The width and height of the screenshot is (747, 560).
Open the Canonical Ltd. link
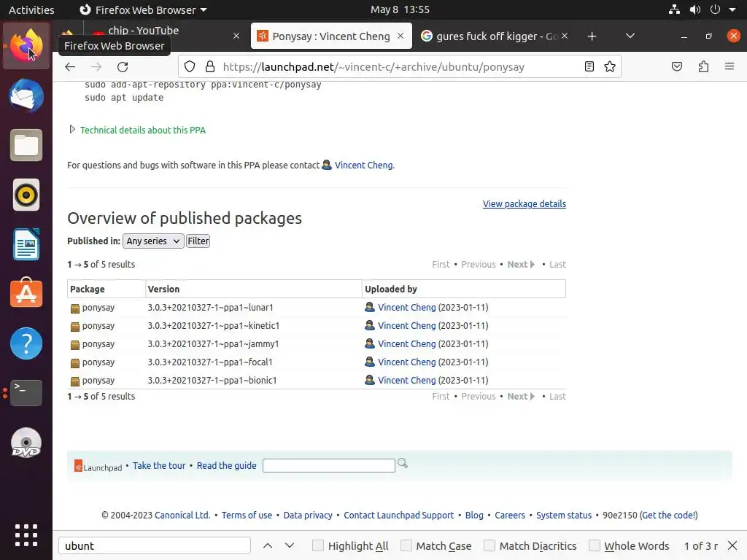pos(182,515)
